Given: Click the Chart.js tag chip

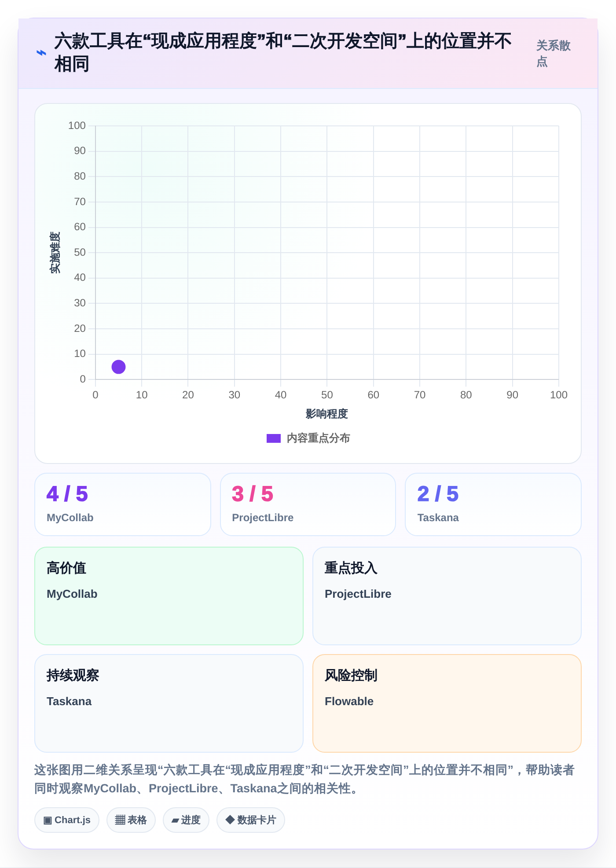Looking at the screenshot, I should pyautogui.click(x=67, y=820).
